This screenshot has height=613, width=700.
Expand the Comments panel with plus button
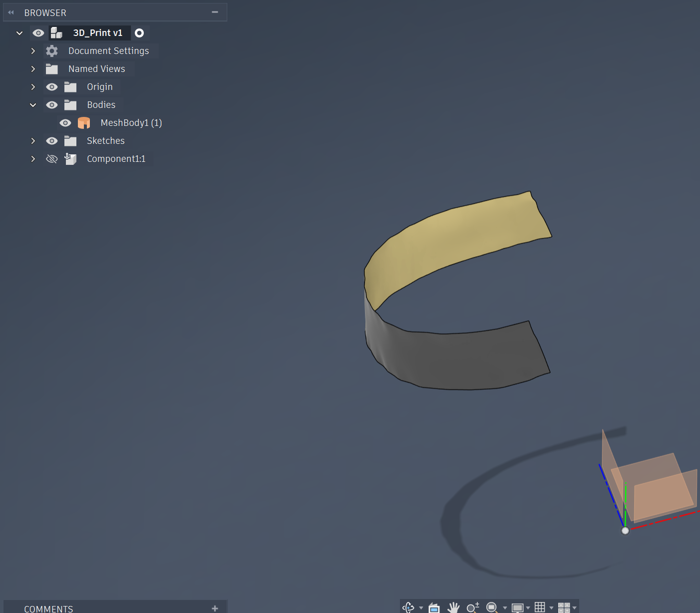(x=215, y=608)
